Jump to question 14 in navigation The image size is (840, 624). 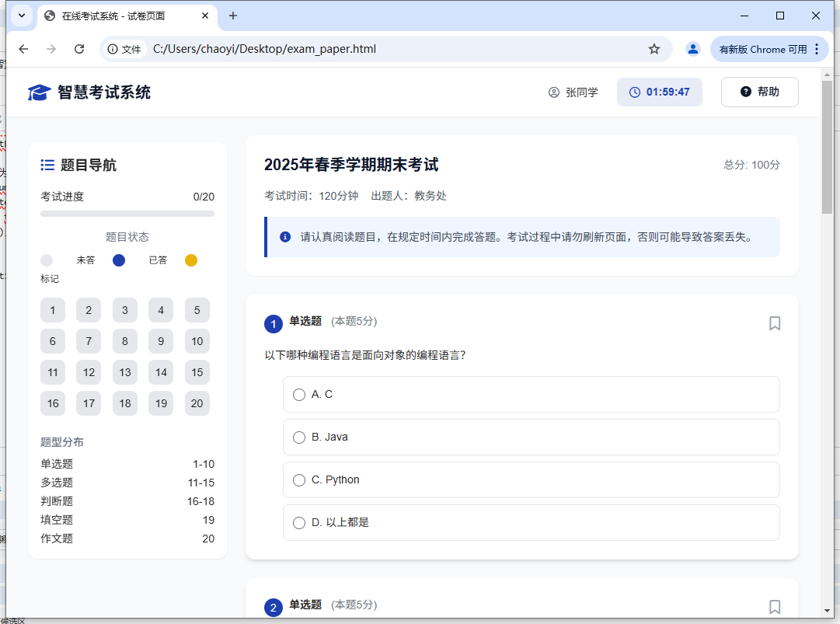click(161, 372)
